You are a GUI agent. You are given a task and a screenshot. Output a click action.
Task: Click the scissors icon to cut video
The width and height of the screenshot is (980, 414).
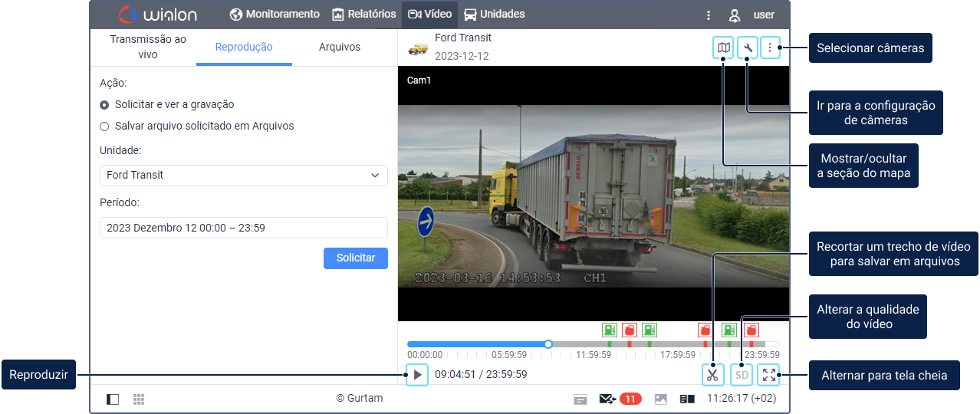point(712,375)
